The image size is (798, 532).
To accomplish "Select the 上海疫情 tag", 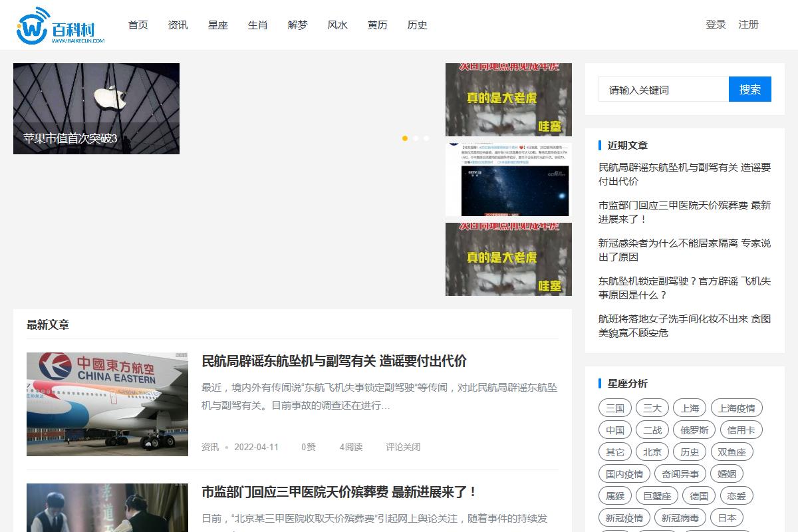I will 737,408.
